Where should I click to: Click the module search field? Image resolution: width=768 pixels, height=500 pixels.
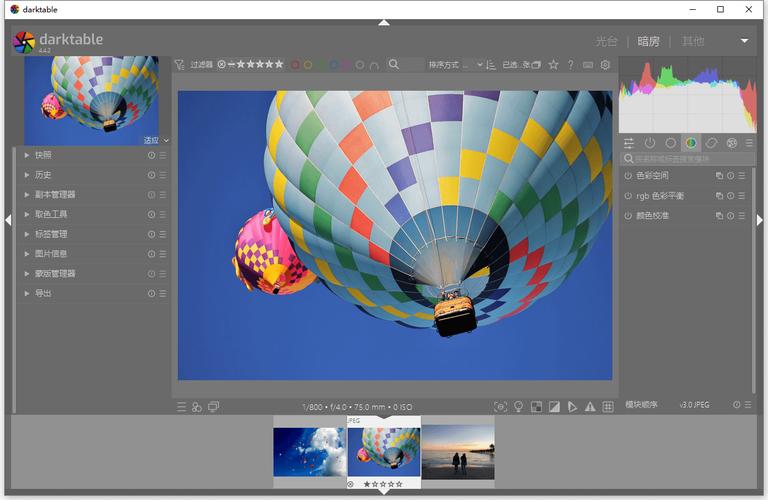click(x=688, y=159)
